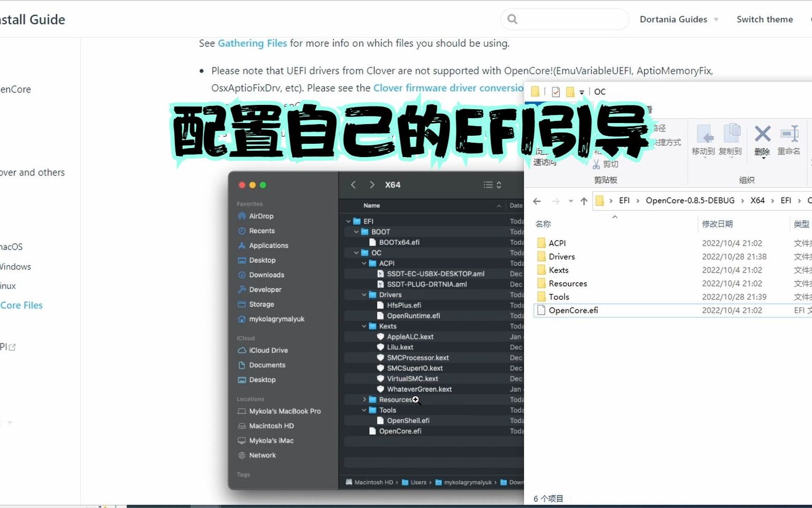Collapse the OC folder in Finder
The image size is (812, 508).
(x=357, y=253)
